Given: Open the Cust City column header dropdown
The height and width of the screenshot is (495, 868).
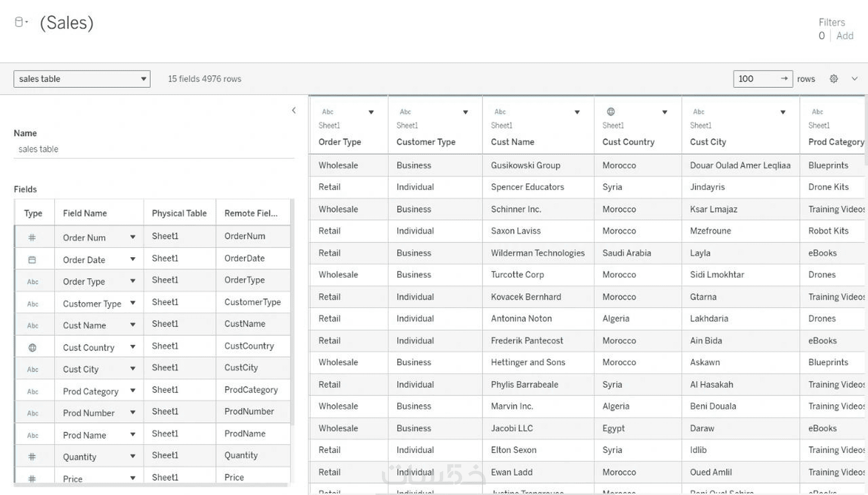Looking at the screenshot, I should (x=783, y=112).
